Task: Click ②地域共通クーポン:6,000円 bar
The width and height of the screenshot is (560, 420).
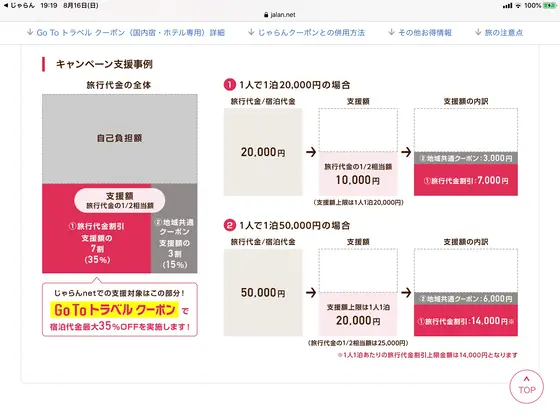Action: [466, 299]
